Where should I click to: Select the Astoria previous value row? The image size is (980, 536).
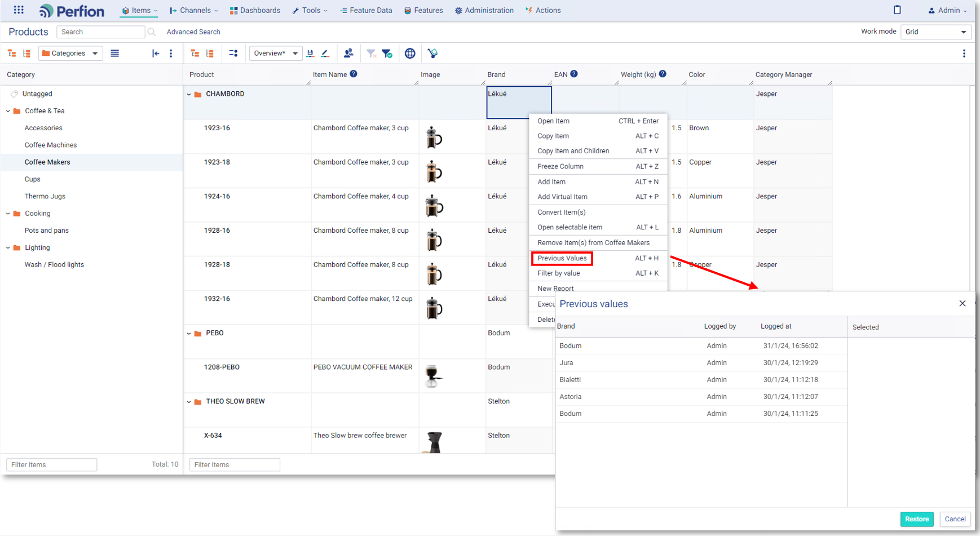coord(701,397)
